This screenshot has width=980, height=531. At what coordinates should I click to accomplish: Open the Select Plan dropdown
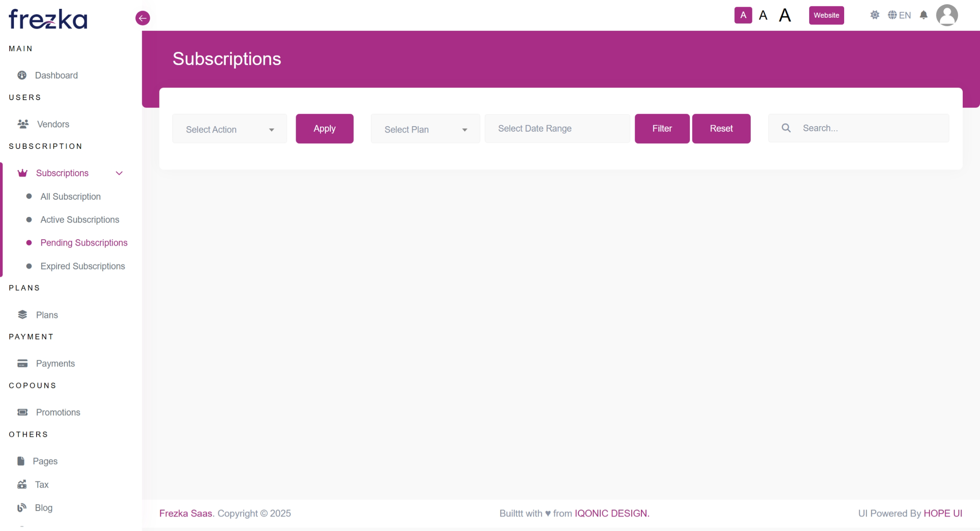point(425,129)
